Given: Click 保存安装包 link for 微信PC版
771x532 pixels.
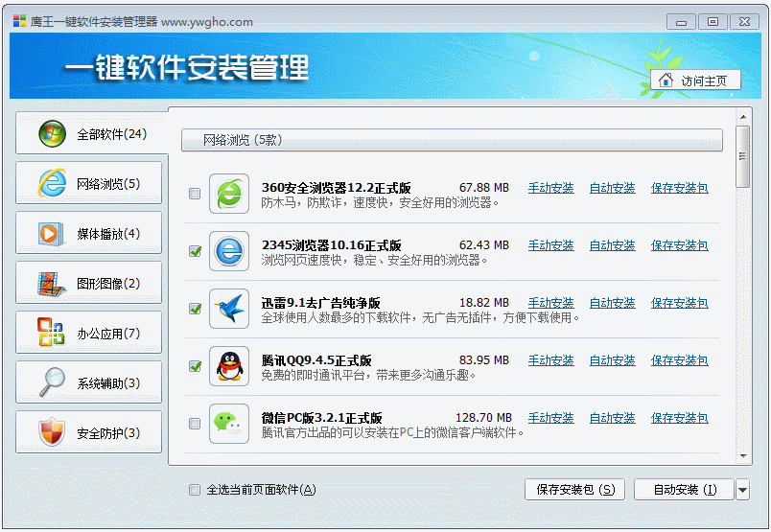Looking at the screenshot, I should pos(680,418).
